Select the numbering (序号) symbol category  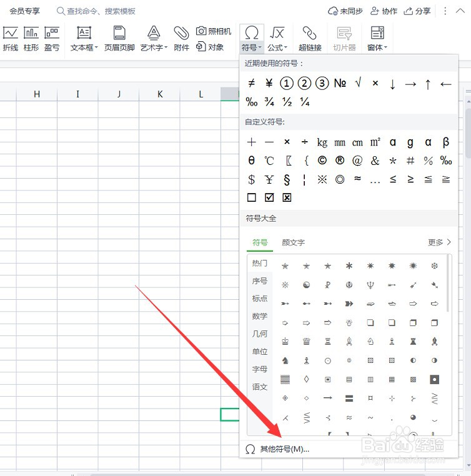click(260, 281)
